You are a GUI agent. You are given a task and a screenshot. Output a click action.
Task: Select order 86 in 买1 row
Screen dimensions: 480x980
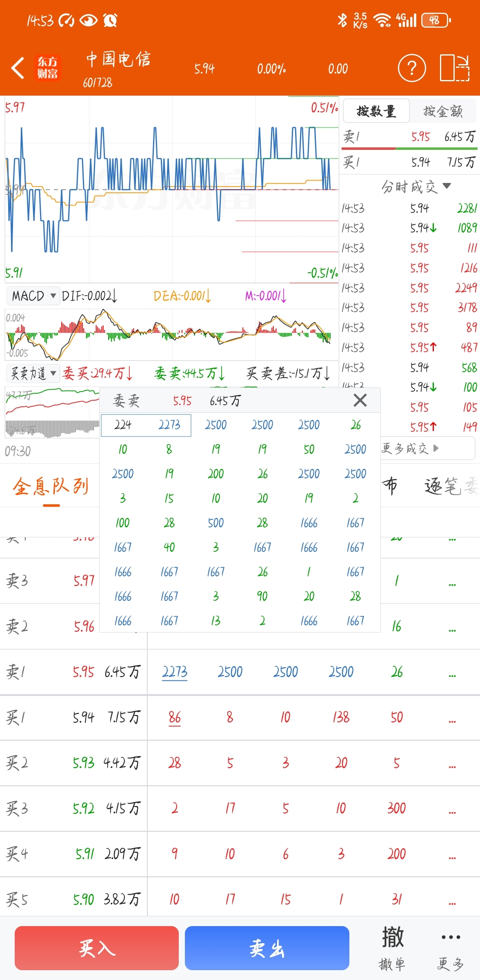pos(175,717)
